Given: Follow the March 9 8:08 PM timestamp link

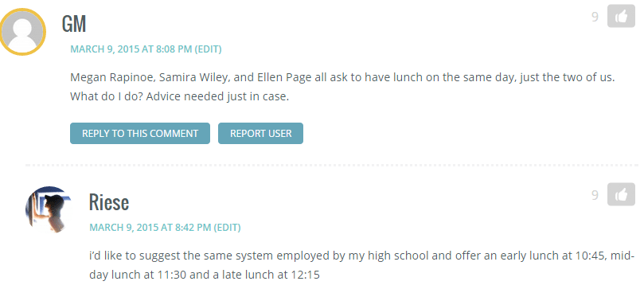Looking at the screenshot, I should tap(131, 49).
